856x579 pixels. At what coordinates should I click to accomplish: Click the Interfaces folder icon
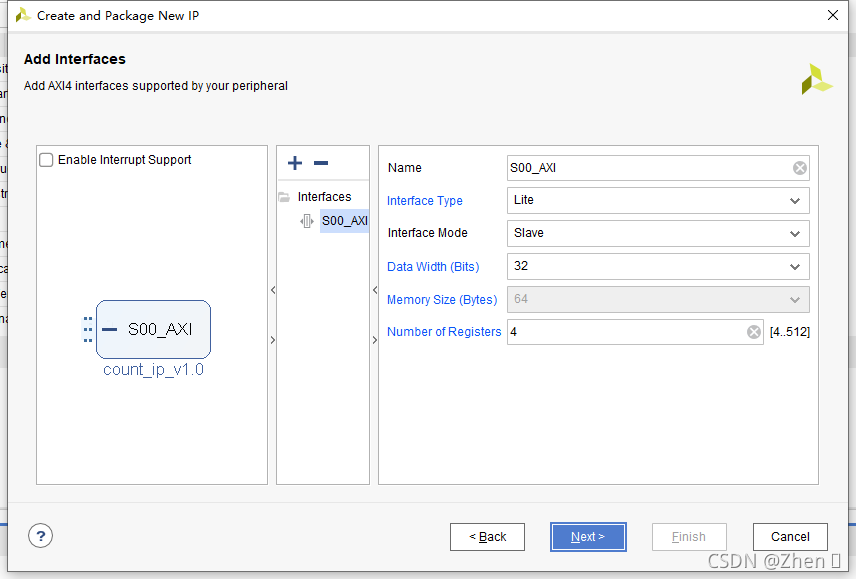coord(284,197)
